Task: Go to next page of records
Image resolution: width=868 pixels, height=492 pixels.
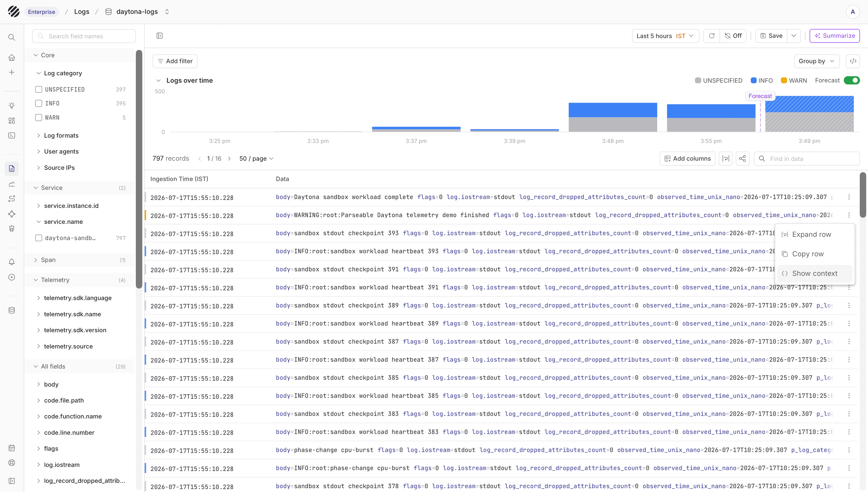Action: click(229, 159)
